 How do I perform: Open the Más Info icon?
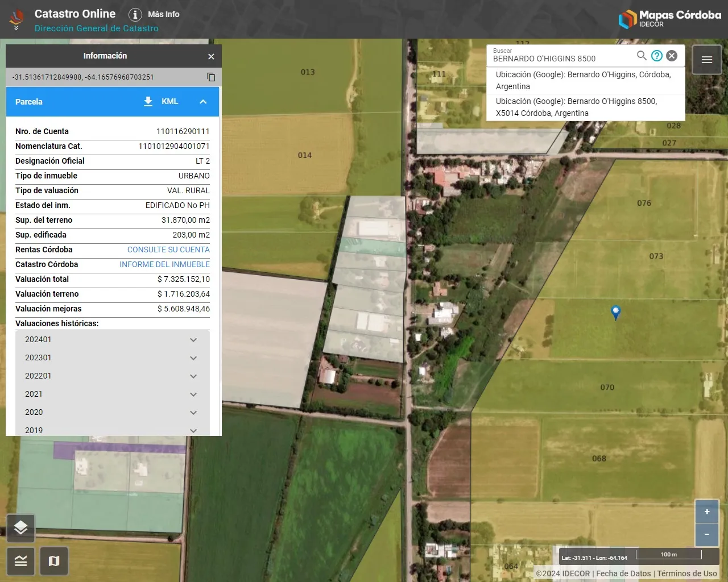coord(135,15)
